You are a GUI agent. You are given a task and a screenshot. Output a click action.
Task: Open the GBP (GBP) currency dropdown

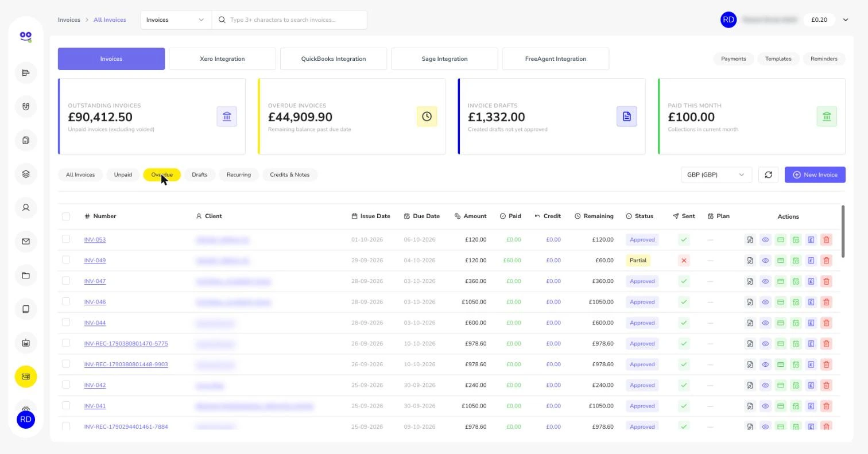pyautogui.click(x=716, y=174)
